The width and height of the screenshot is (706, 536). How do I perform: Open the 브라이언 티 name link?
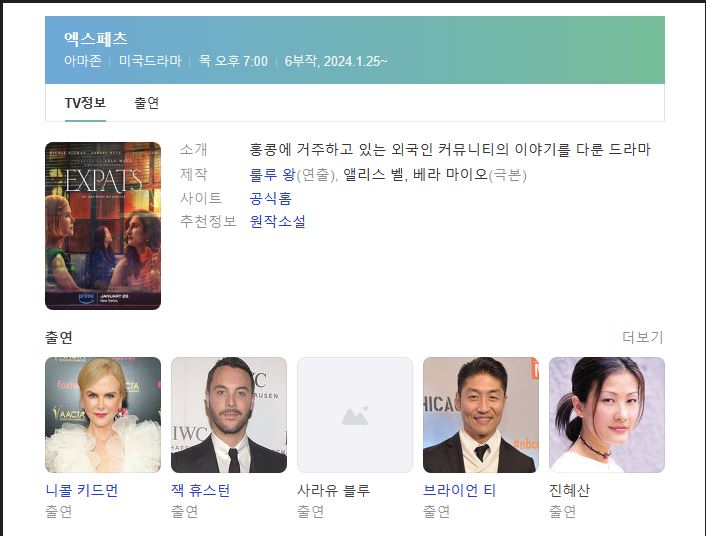coord(460,490)
